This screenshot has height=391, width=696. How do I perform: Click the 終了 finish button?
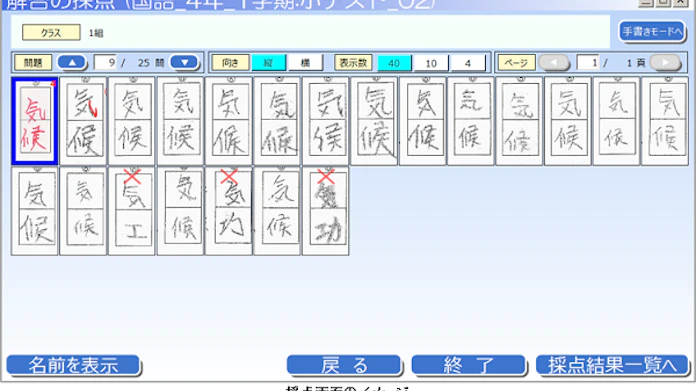469,366
